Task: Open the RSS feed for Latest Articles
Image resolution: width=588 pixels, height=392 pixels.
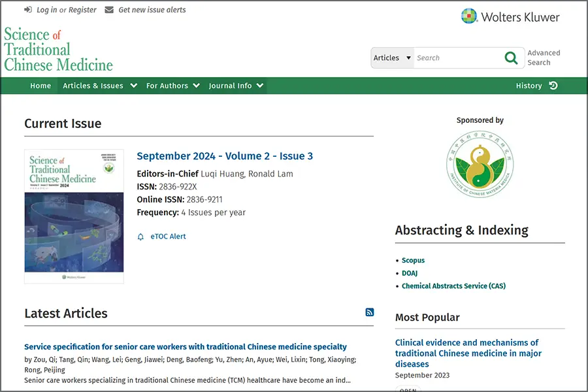Action: (370, 312)
